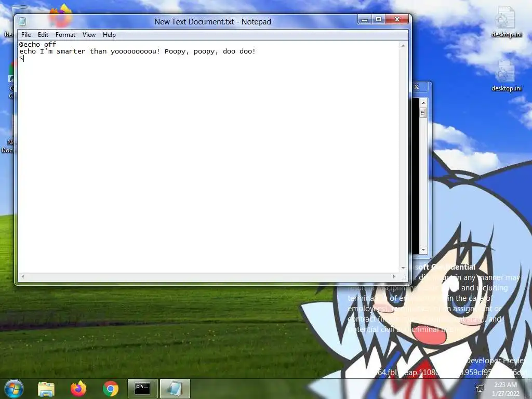
Task: Launch Google Chrome from the taskbar
Action: tap(111, 389)
